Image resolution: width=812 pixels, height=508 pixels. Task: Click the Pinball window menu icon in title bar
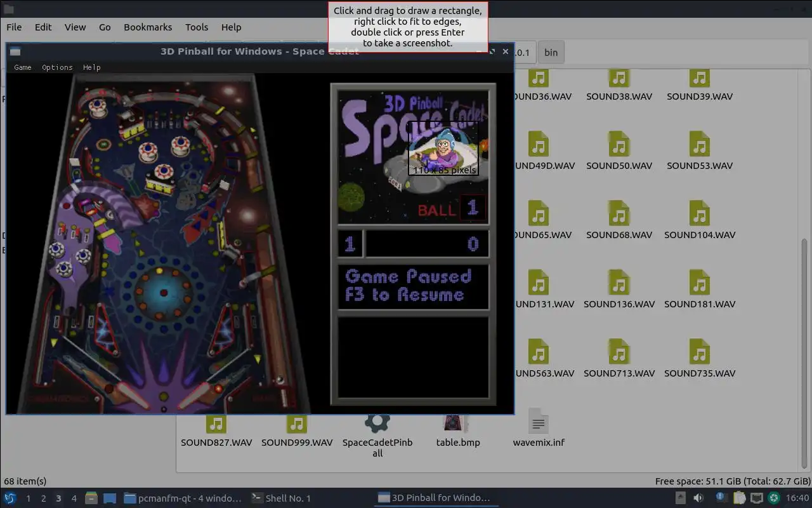pos(16,52)
